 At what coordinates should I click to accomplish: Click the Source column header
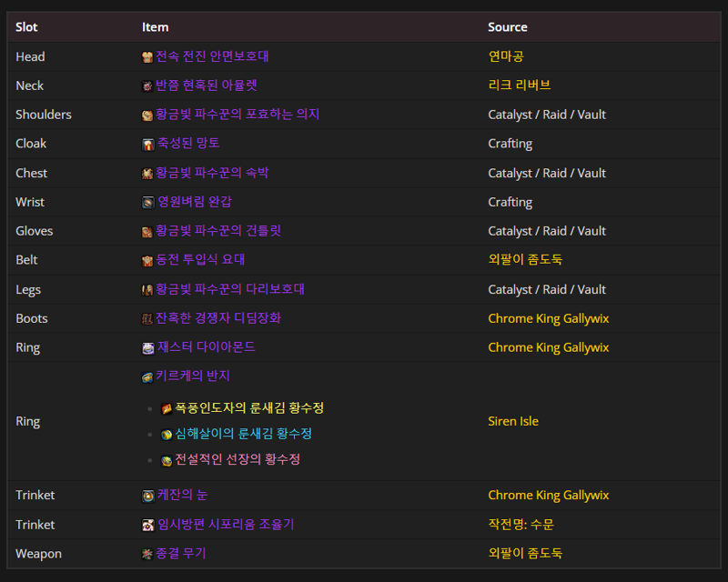pyautogui.click(x=508, y=27)
